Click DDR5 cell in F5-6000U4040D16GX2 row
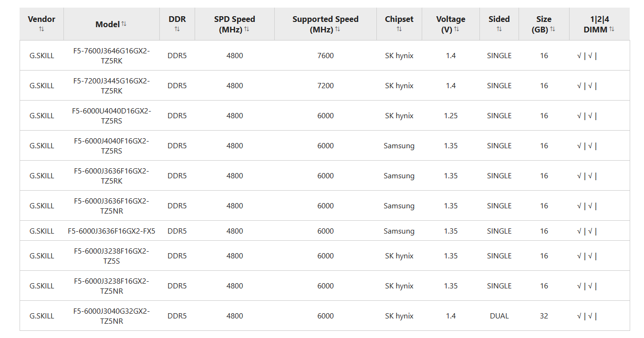644x338 pixels. pyautogui.click(x=177, y=116)
